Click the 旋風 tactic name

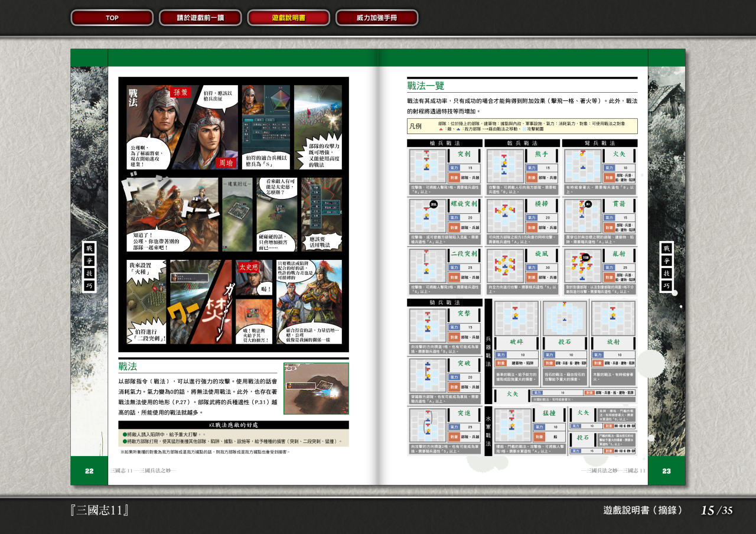pyautogui.click(x=542, y=253)
